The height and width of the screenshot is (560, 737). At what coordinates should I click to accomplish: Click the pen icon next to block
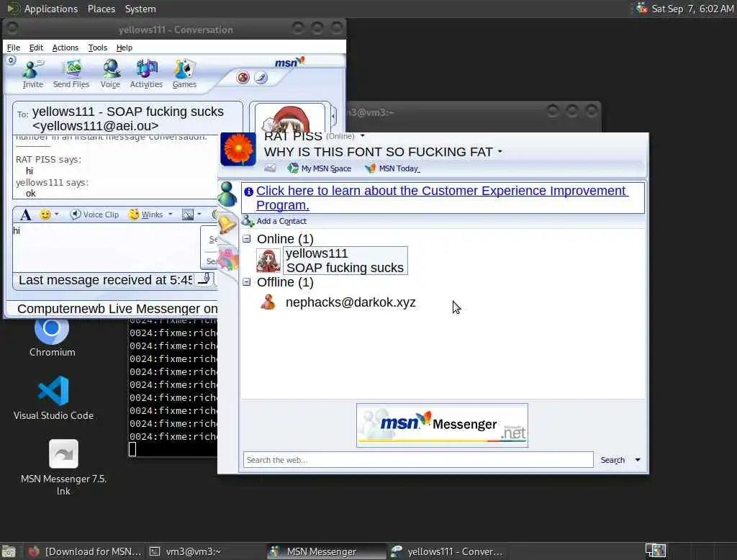tap(261, 78)
